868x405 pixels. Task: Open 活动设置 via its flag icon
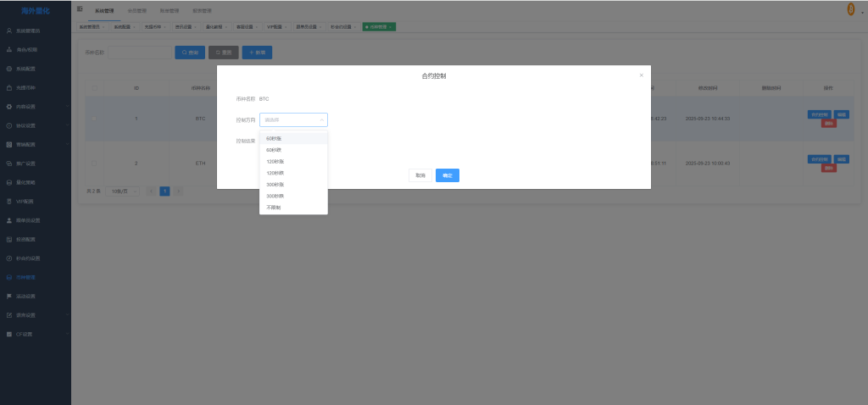[8, 297]
